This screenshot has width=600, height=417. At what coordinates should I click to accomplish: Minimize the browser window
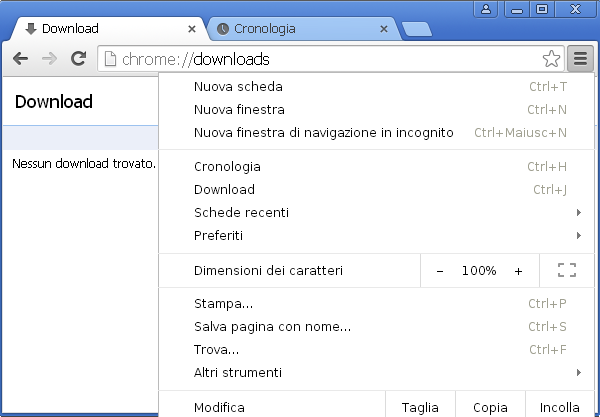click(517, 9)
